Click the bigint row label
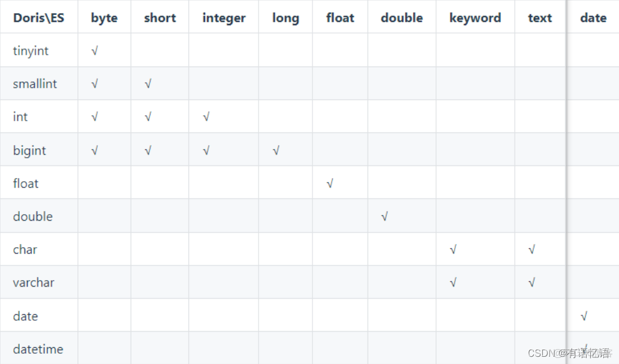Screen dimensions: 619x364 click(29, 151)
